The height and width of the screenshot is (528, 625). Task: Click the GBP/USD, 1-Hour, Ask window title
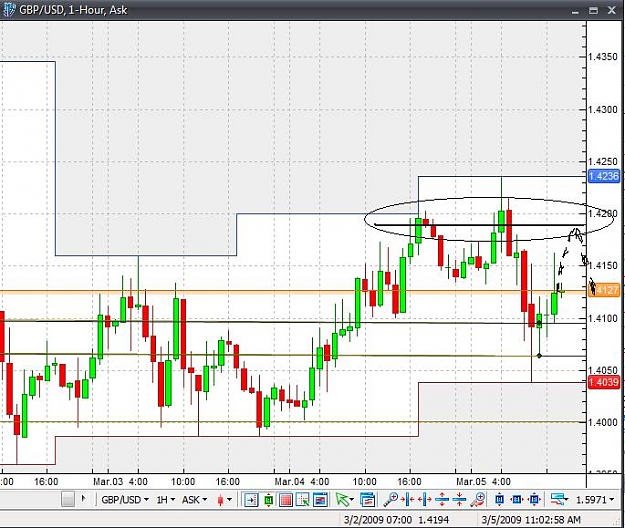click(x=73, y=10)
